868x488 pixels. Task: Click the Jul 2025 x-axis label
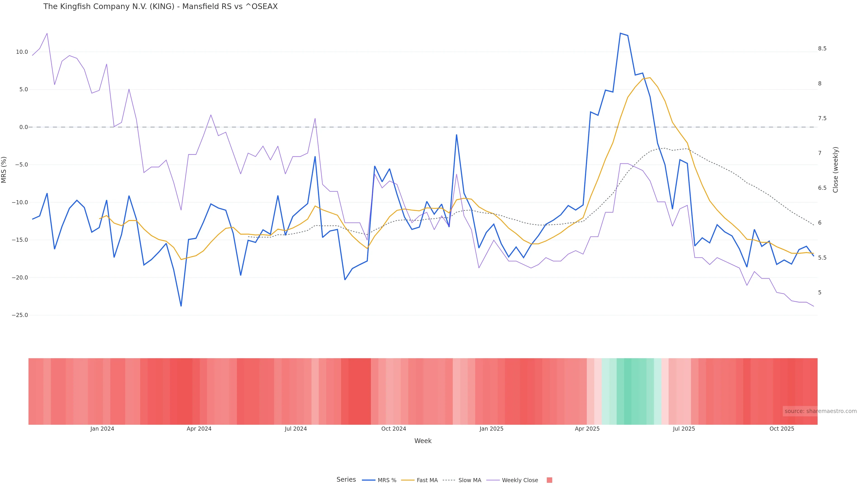tap(684, 429)
